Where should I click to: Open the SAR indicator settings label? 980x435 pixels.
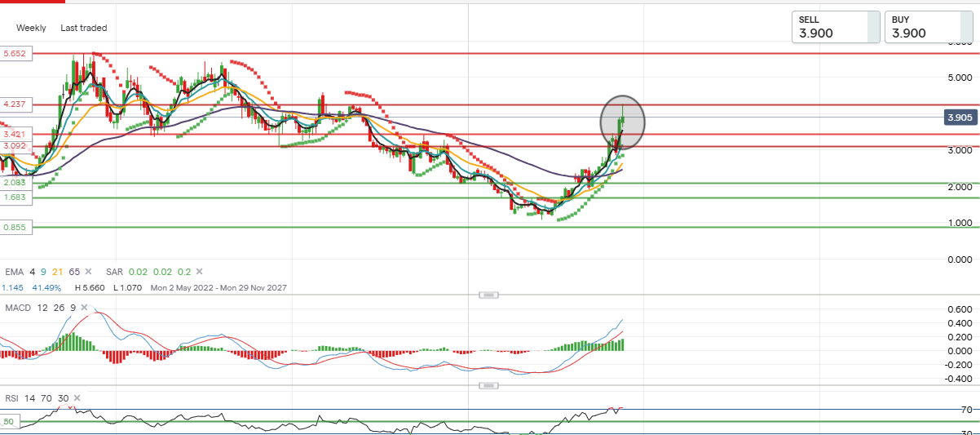pos(114,271)
